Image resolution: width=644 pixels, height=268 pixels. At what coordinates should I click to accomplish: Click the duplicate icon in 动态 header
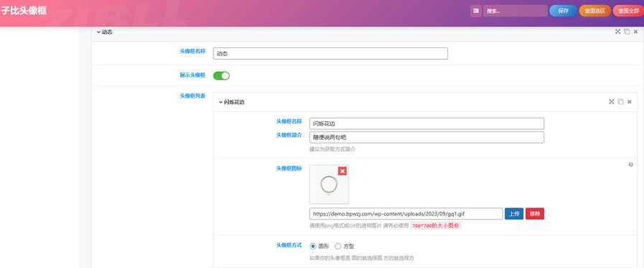pos(627,32)
